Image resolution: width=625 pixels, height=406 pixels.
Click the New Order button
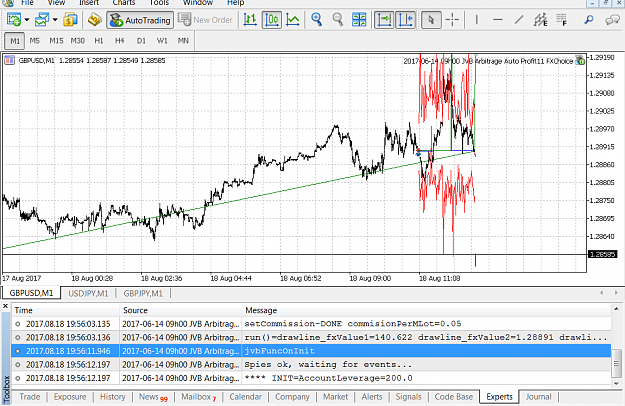(x=205, y=20)
